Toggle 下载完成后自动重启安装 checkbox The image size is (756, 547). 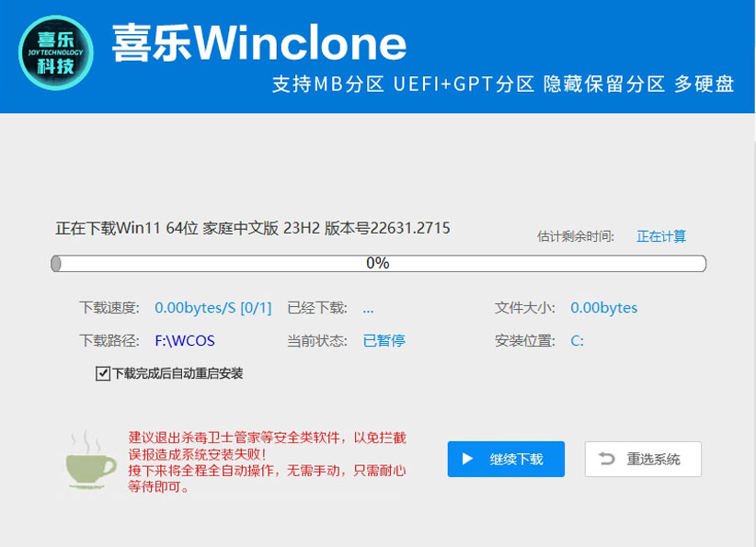(x=103, y=373)
